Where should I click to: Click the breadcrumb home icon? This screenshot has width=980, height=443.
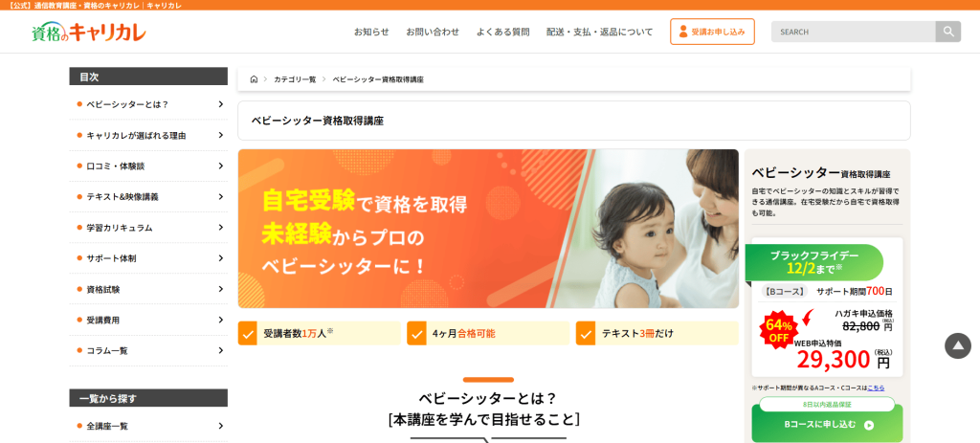(254, 79)
